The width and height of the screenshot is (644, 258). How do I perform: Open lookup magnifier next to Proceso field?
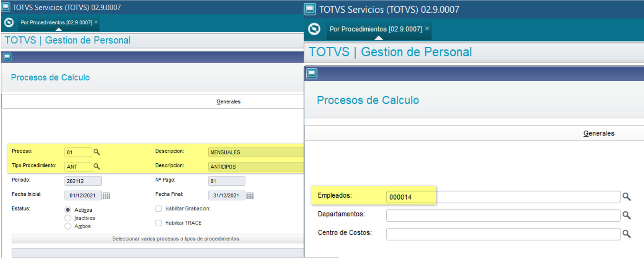coord(97,152)
